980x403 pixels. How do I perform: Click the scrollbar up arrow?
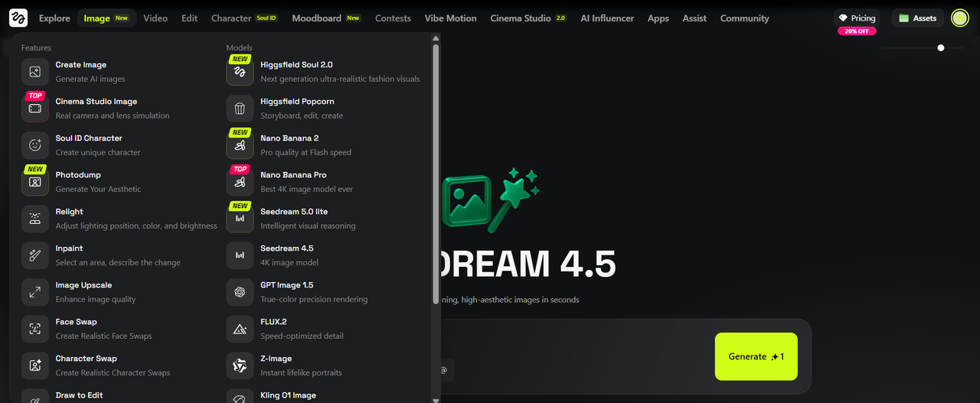click(x=436, y=37)
